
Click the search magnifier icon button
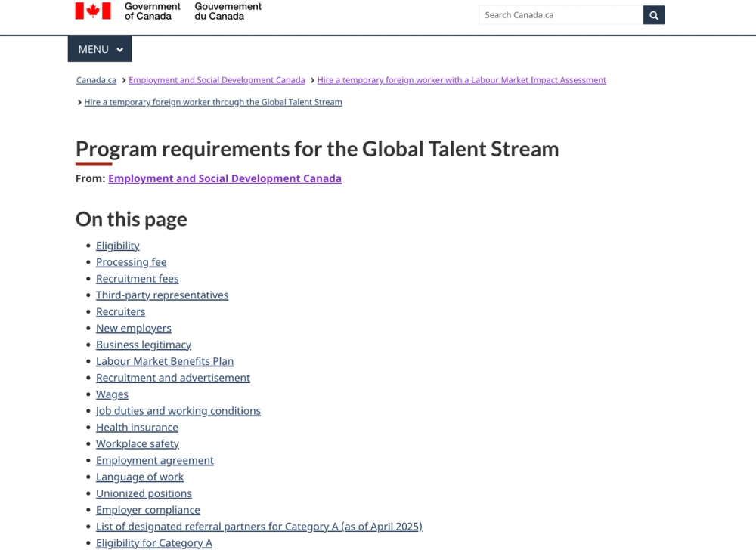[653, 15]
